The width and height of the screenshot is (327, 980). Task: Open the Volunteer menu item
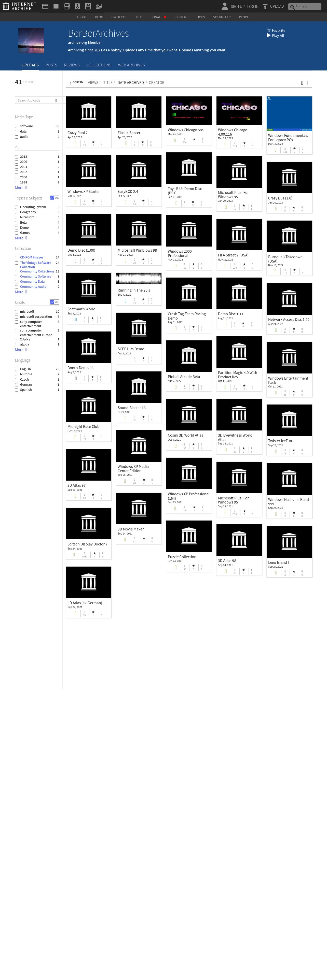tap(222, 17)
